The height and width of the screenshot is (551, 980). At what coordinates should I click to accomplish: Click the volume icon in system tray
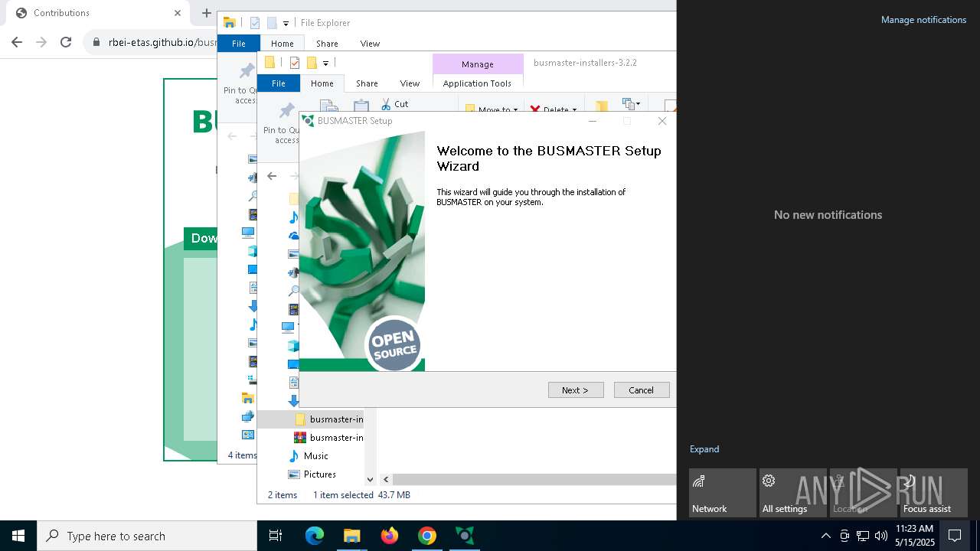click(x=881, y=536)
